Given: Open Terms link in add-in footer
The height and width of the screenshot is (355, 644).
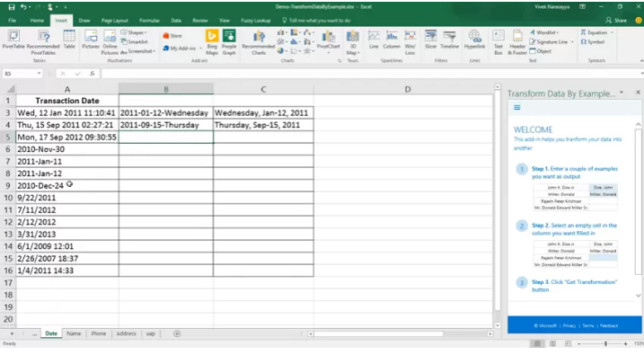Looking at the screenshot, I should pos(587,326).
